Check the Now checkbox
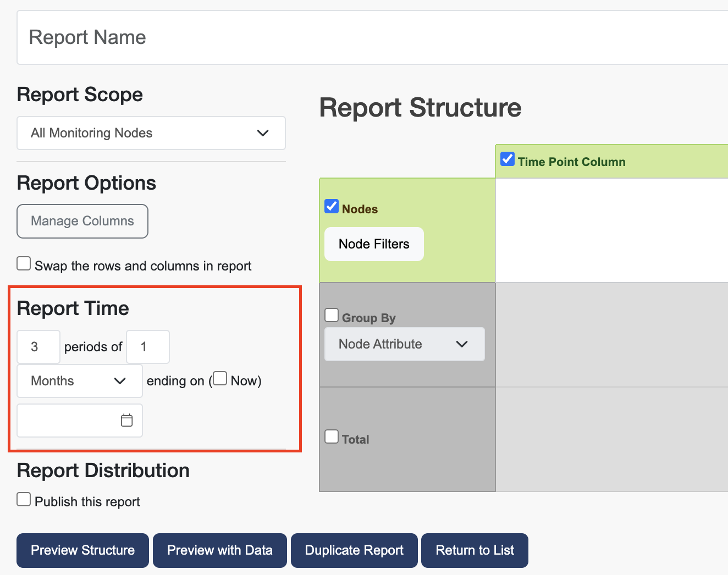 point(220,379)
